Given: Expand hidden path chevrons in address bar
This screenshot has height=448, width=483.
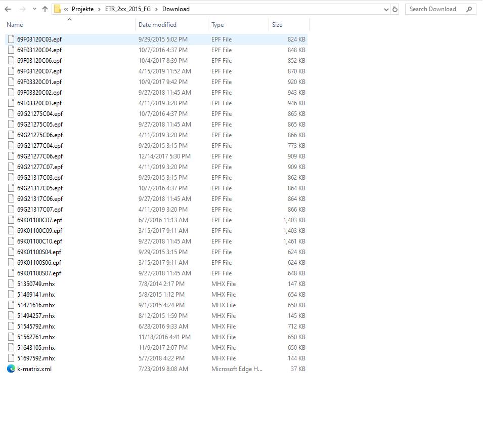Looking at the screenshot, I should coord(66,9).
